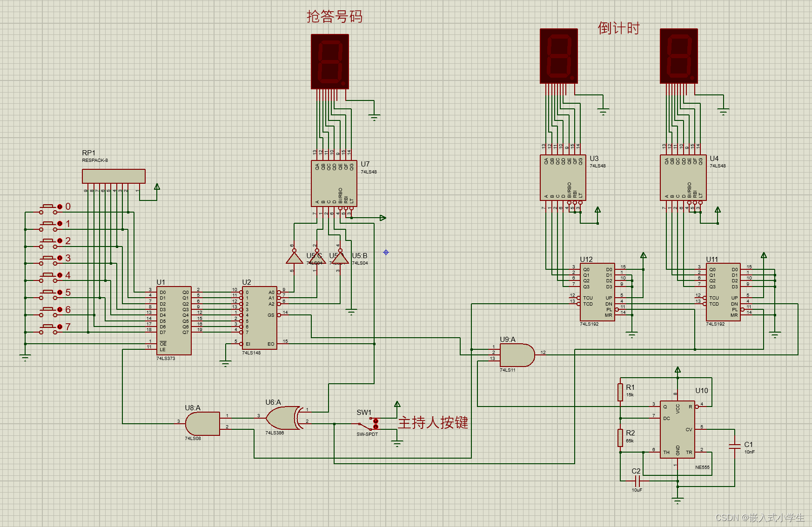Select the U10 NE555 timer chip
The width and height of the screenshot is (812, 527).
[678, 430]
